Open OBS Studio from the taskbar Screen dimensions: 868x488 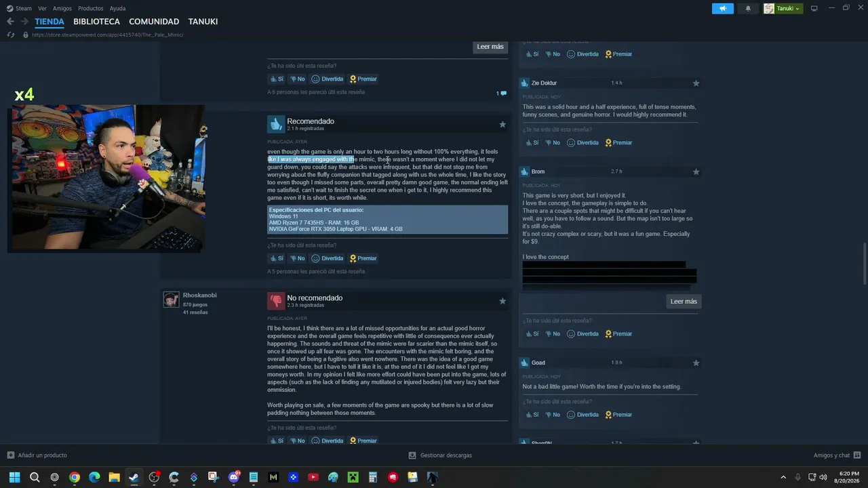pos(154,477)
